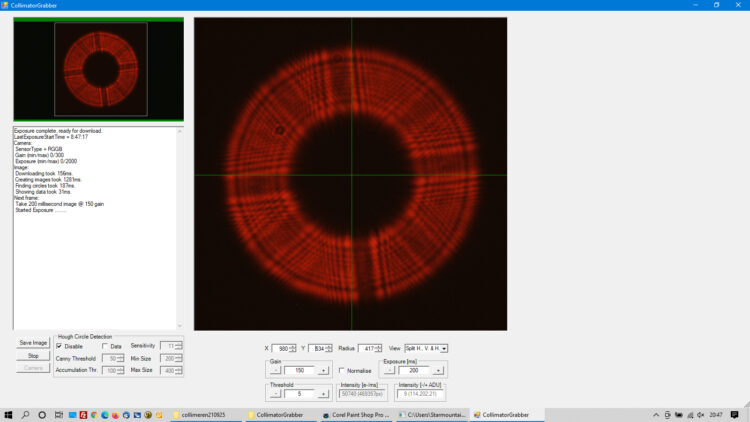Click the Max Size spinner arrows

178,370
